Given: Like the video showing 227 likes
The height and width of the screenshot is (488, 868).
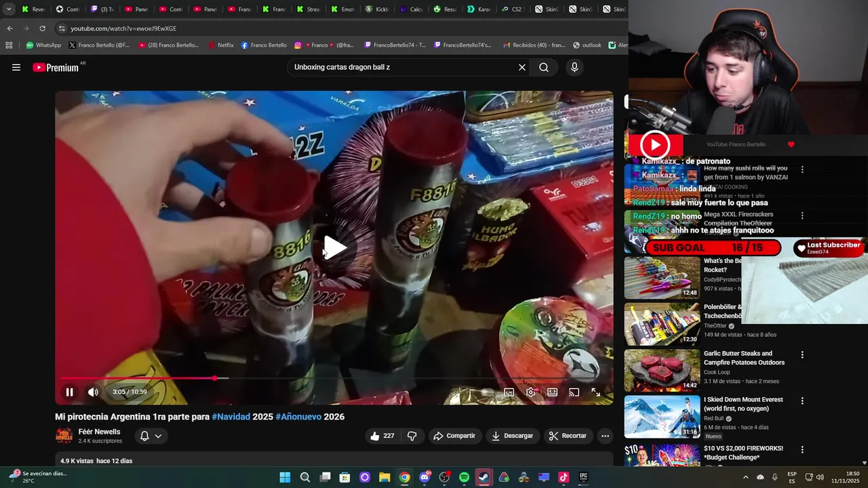Looking at the screenshot, I should click(x=382, y=436).
